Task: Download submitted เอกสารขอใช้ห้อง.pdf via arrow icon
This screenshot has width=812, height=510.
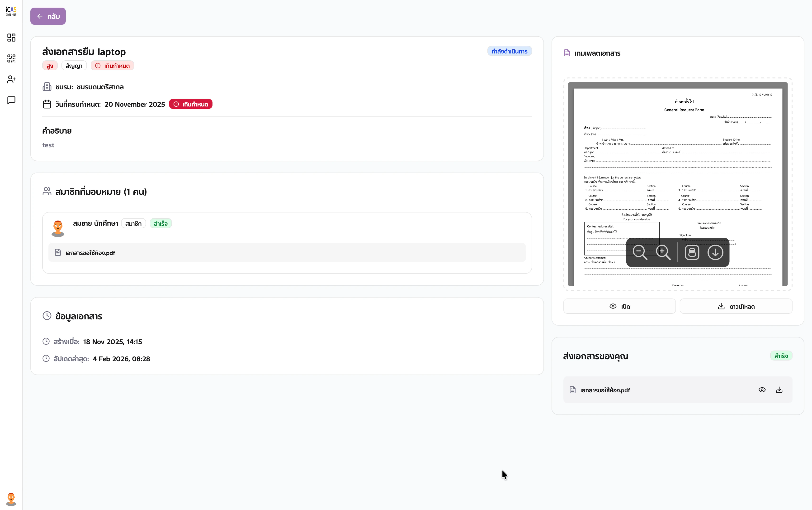Action: [x=779, y=390]
